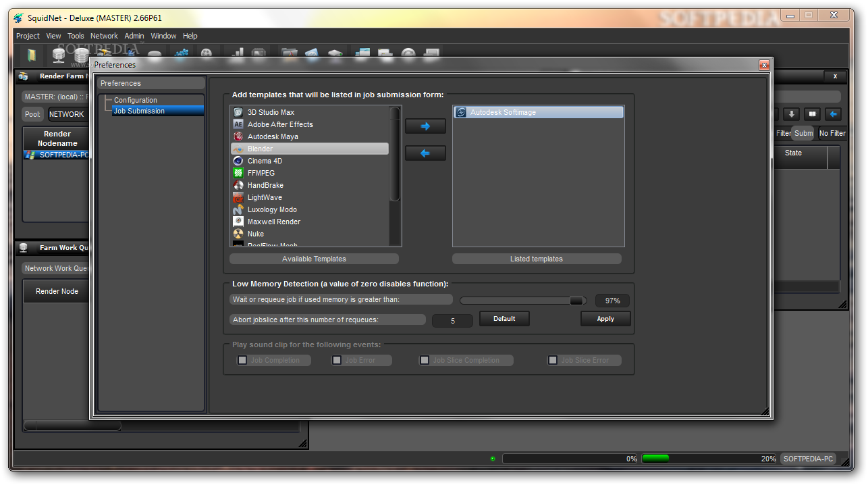Click the down arrow button in right panel

point(791,114)
